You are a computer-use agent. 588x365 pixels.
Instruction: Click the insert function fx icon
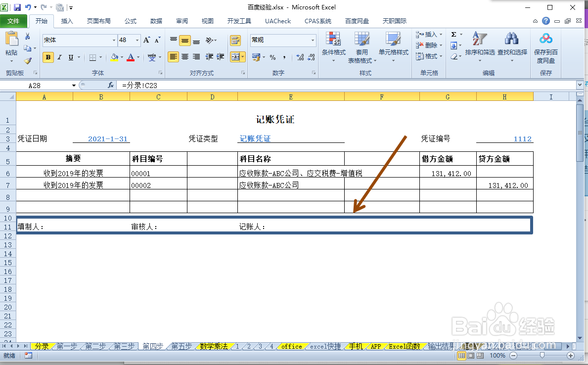111,85
